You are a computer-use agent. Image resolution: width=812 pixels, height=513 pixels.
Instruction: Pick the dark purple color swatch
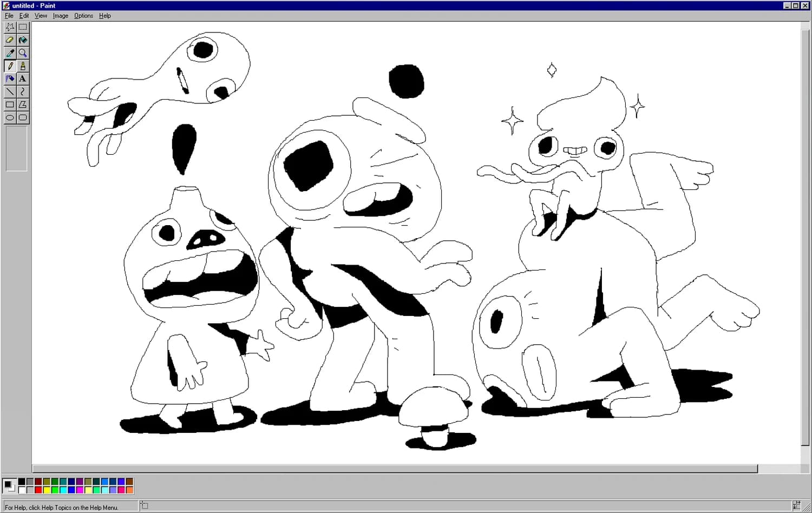point(80,482)
